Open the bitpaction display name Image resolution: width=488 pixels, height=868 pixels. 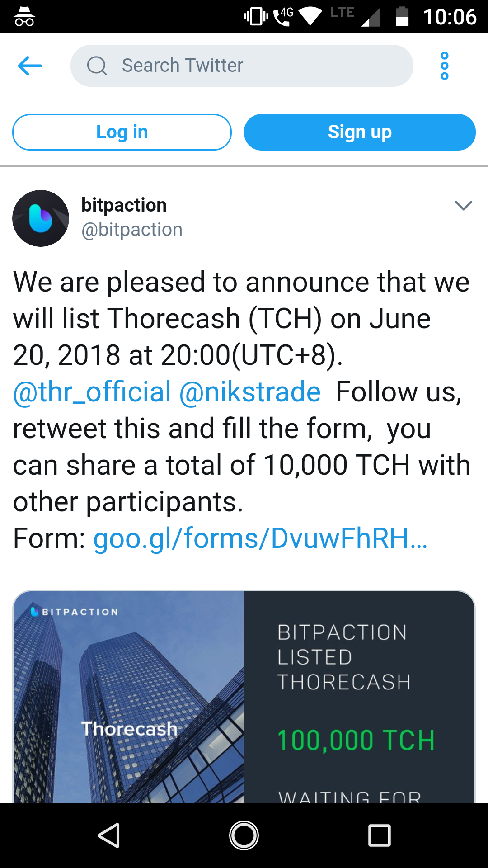(124, 205)
